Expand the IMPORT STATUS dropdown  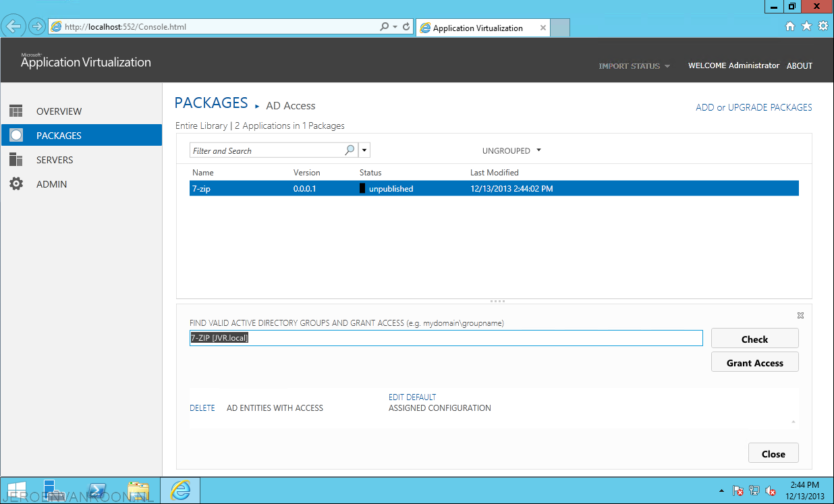pyautogui.click(x=634, y=66)
